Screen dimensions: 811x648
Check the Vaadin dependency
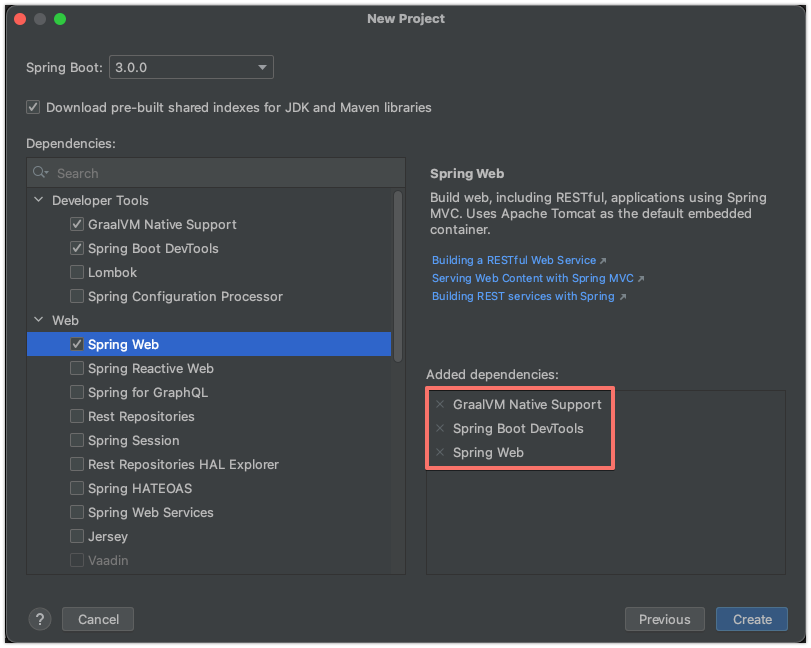[x=77, y=560]
